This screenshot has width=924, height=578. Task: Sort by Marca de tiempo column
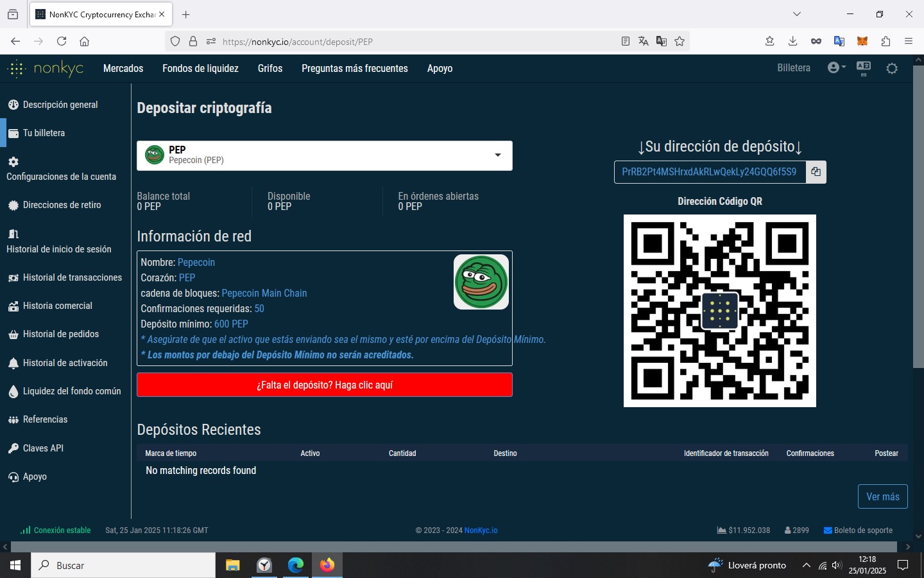click(x=171, y=453)
